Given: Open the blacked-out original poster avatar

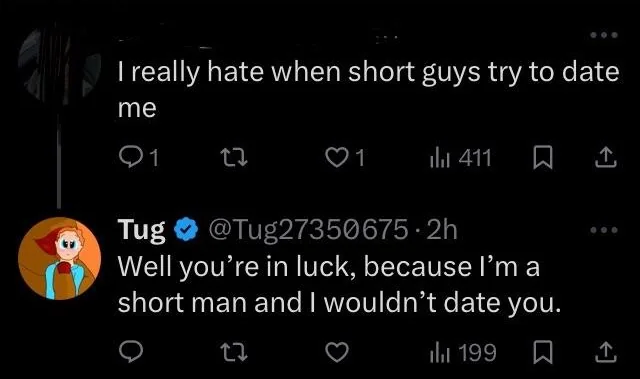Looking at the screenshot, I should pyautogui.click(x=60, y=64).
